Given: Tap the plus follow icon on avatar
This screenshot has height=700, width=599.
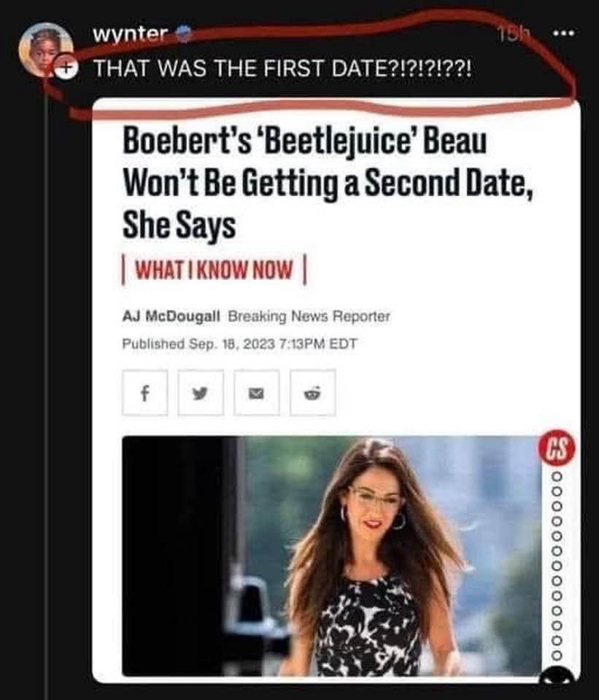Looking at the screenshot, I should [x=65, y=69].
